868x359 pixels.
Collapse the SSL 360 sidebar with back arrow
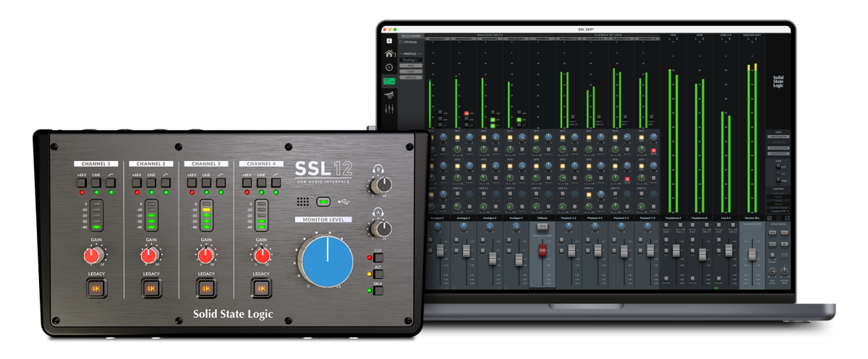click(389, 40)
